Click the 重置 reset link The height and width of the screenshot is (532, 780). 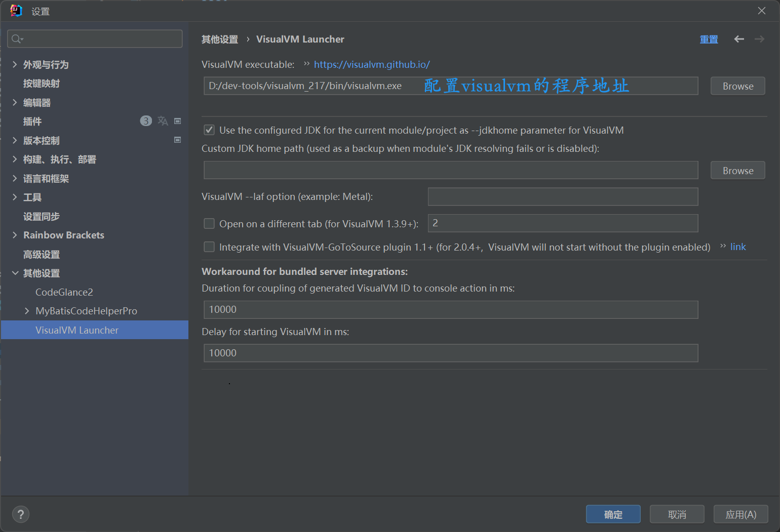coord(709,39)
